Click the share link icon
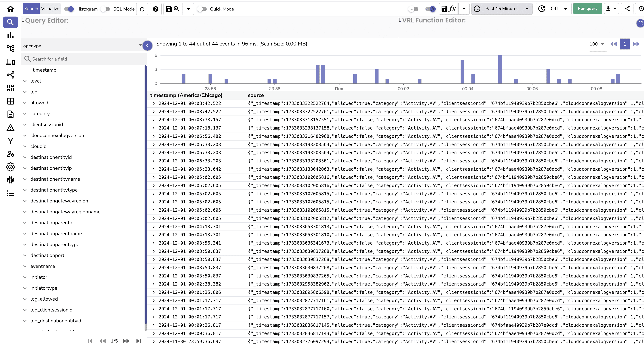The height and width of the screenshot is (344, 644). pos(627,9)
